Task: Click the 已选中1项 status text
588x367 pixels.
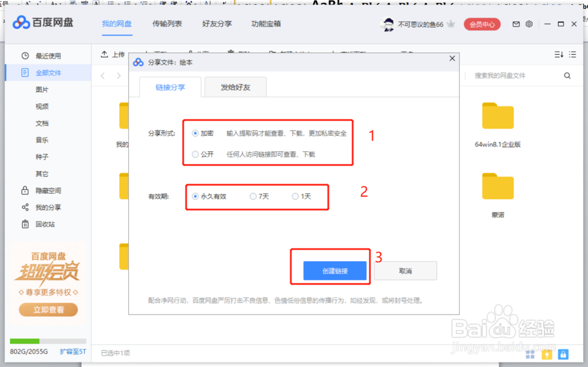Action: (x=115, y=353)
